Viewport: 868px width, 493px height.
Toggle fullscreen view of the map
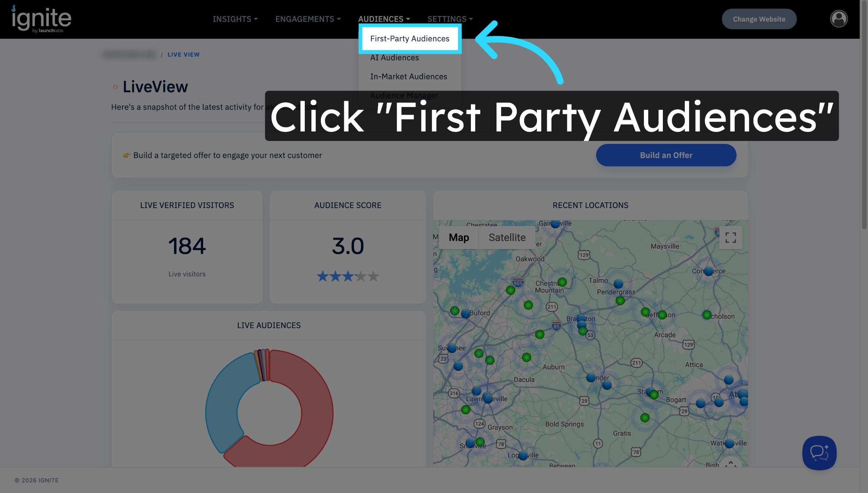(x=730, y=238)
